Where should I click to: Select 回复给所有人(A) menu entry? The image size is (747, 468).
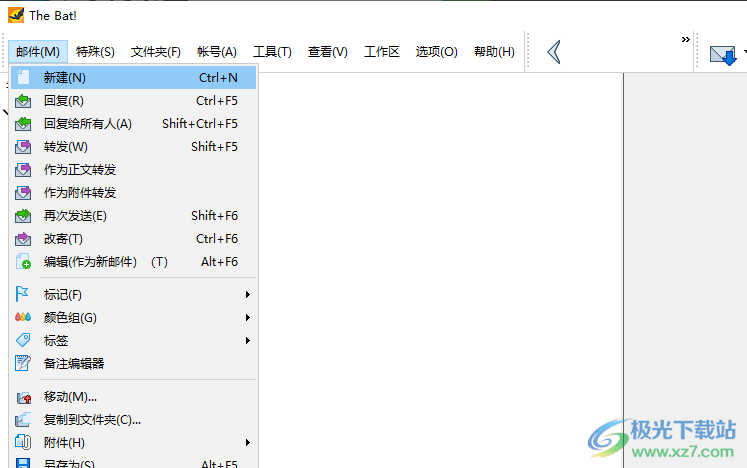click(88, 124)
